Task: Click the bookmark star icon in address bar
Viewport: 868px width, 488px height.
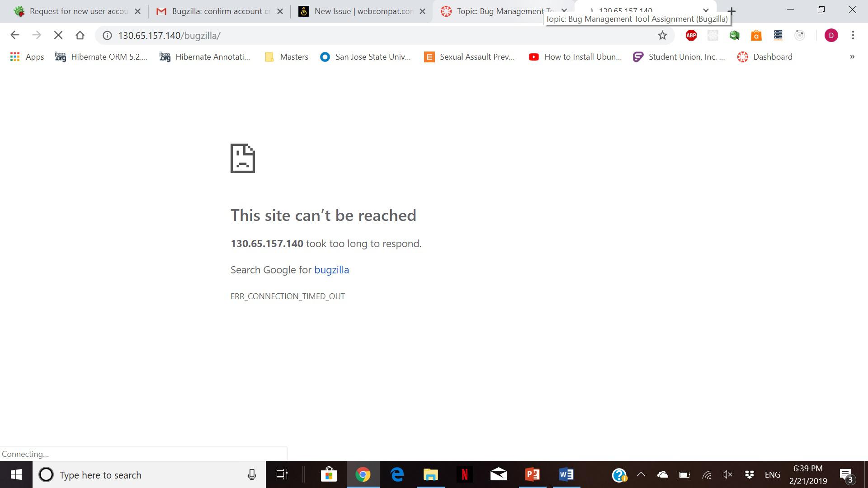Action: 663,35
